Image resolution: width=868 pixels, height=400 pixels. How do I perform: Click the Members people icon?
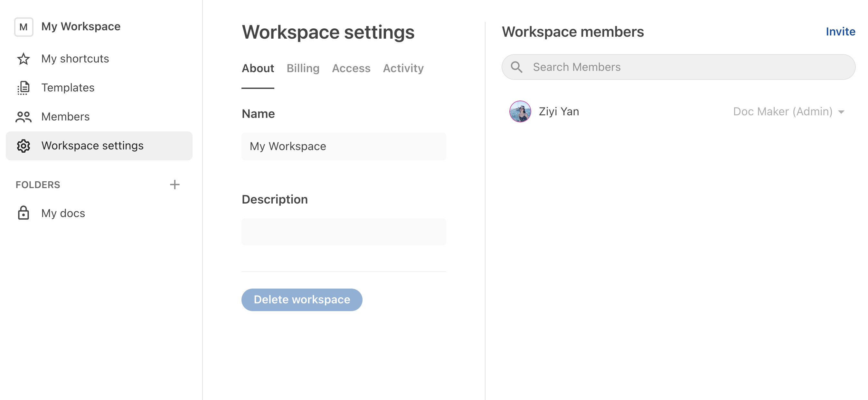[x=23, y=117]
